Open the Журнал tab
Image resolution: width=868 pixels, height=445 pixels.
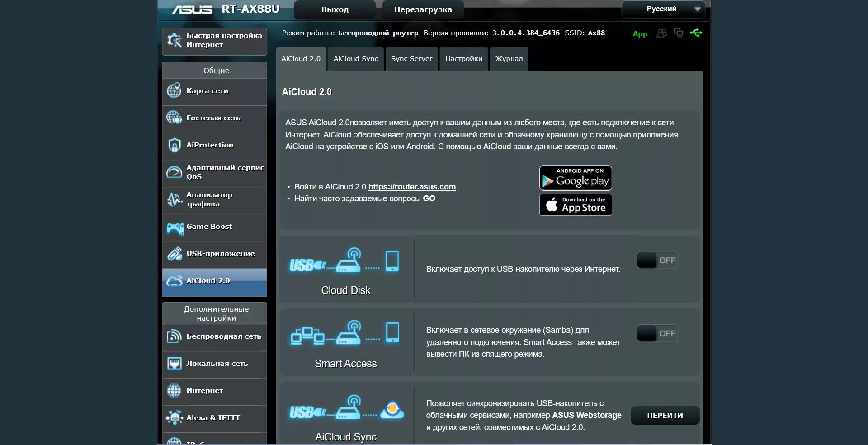click(509, 59)
